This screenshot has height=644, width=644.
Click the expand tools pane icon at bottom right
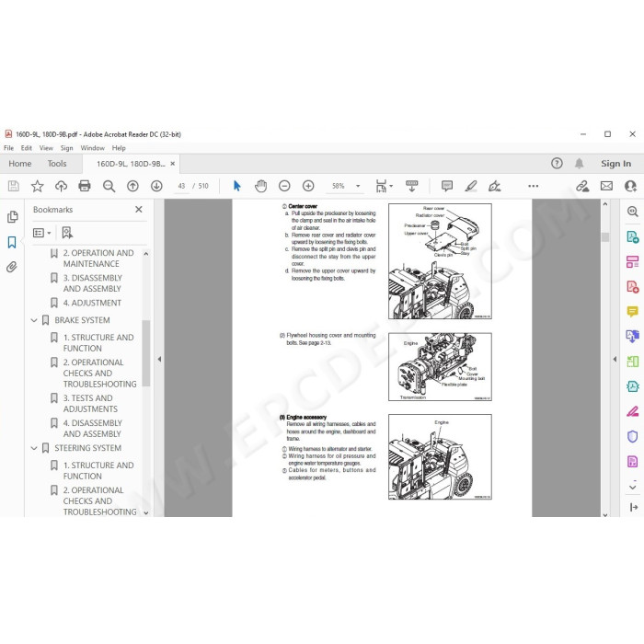coord(633,507)
